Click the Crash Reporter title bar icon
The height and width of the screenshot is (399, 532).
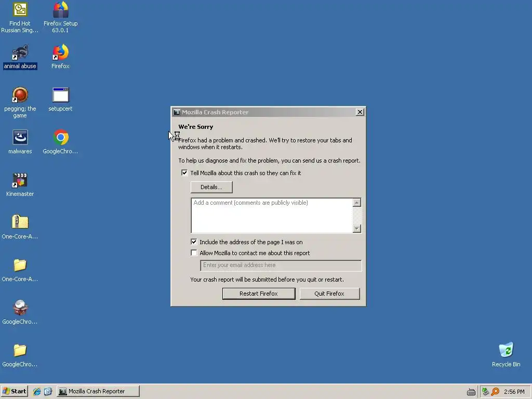click(x=177, y=112)
